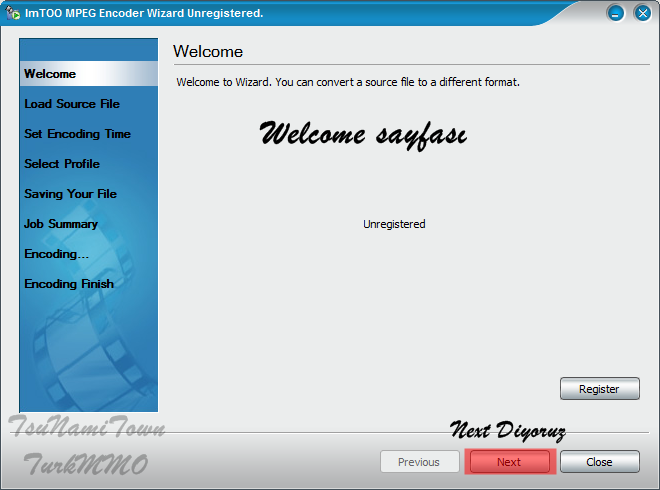Click the Welcome heading text
The image size is (660, 490).
208,51
